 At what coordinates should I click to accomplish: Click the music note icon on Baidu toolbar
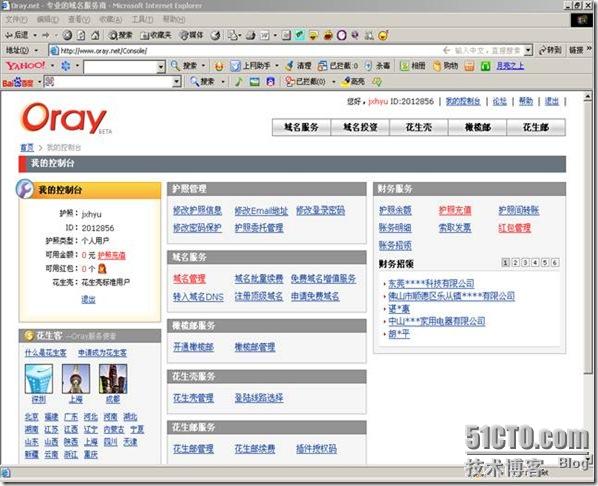pos(239,81)
